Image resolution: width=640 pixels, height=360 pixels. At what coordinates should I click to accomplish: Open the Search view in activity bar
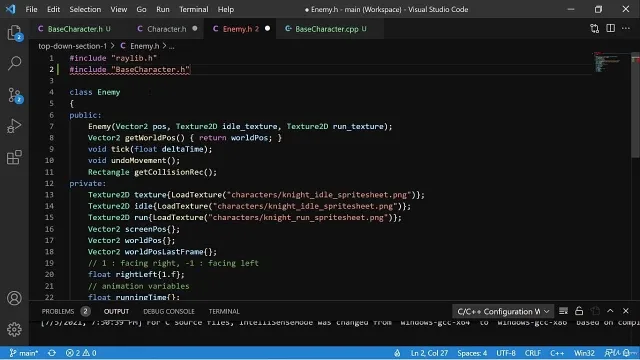[15, 63]
